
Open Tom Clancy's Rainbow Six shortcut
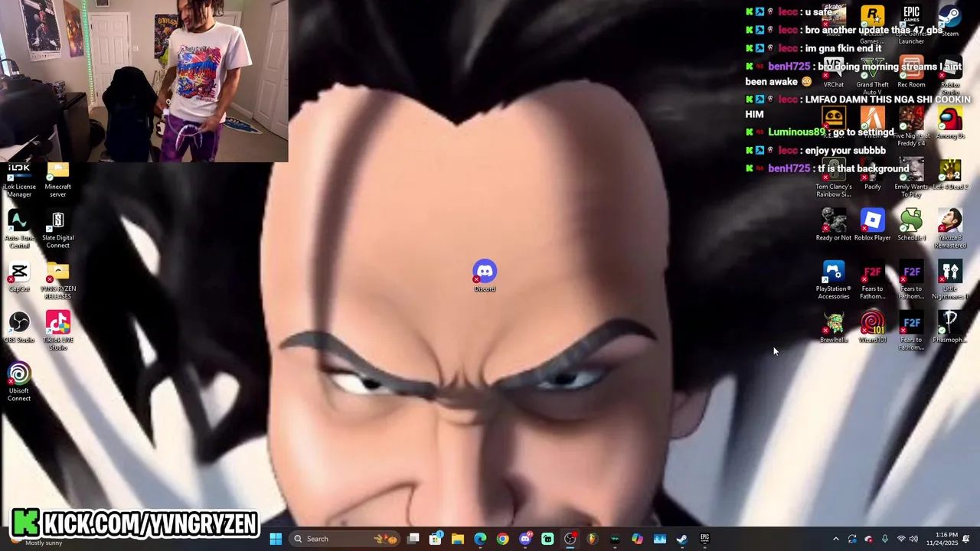[833, 178]
